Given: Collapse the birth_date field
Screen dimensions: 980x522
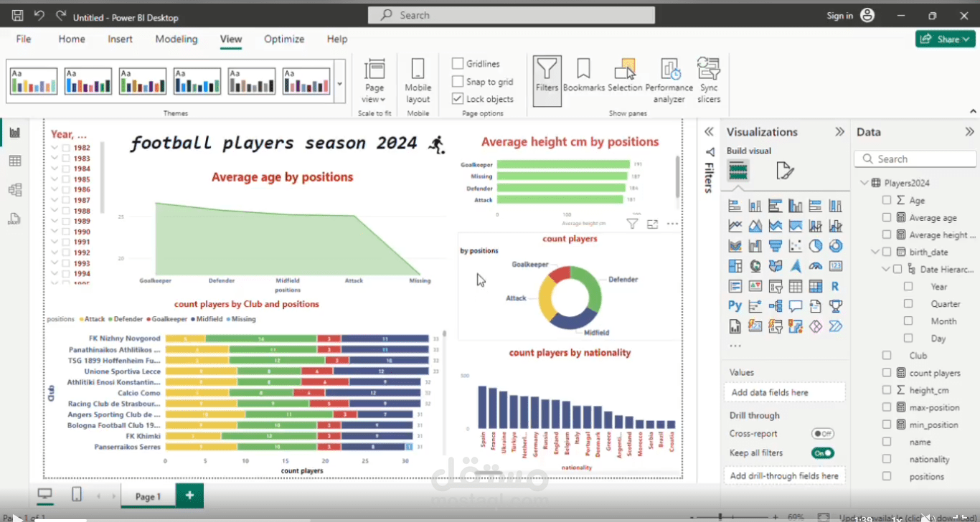Looking at the screenshot, I should point(875,252).
